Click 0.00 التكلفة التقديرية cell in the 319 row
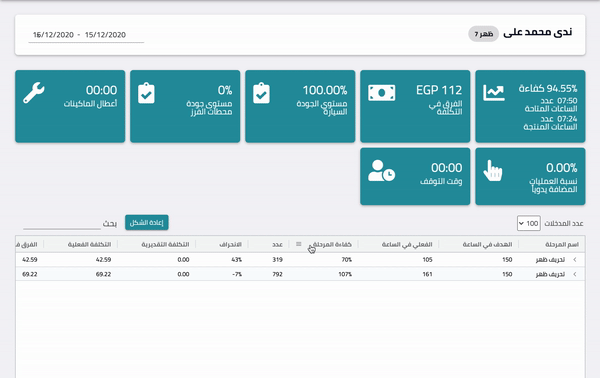 183,260
